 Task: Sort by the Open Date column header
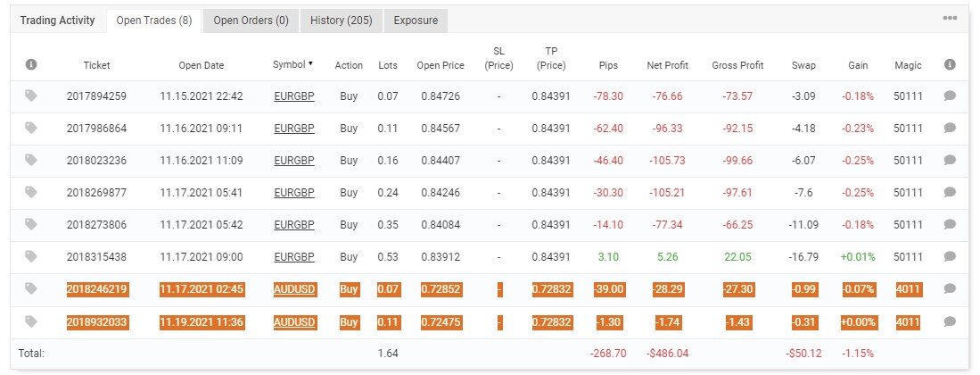pyautogui.click(x=202, y=65)
